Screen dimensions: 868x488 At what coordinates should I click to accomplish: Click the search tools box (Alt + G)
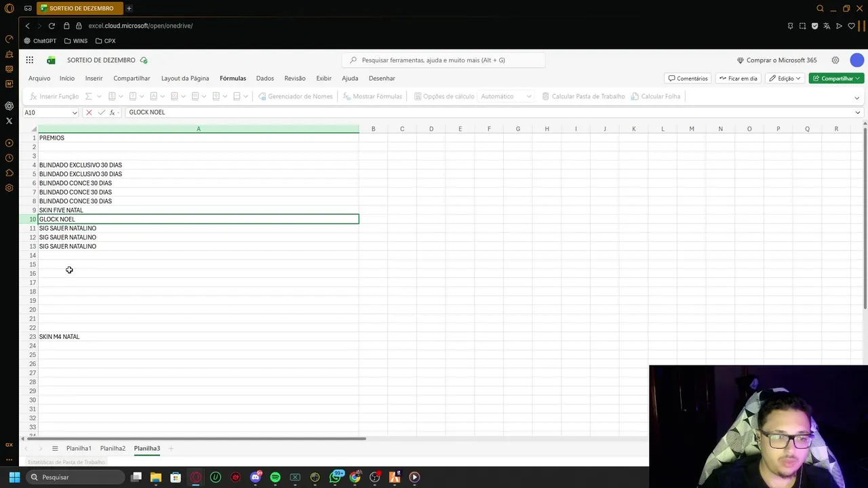click(443, 60)
